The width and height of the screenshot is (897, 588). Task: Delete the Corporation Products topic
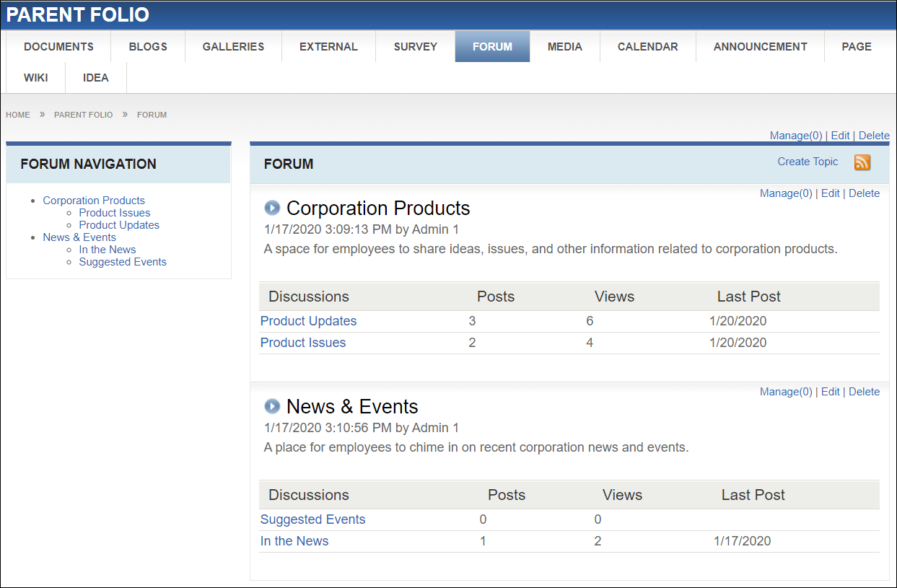[x=864, y=193]
